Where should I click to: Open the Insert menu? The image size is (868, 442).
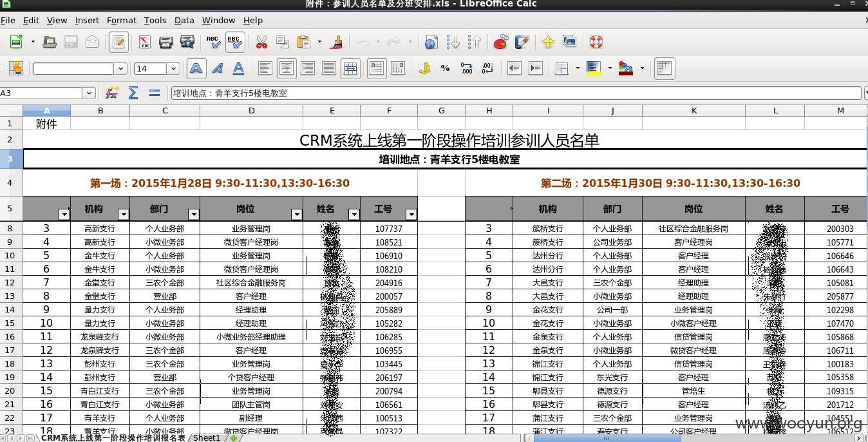[x=87, y=20]
